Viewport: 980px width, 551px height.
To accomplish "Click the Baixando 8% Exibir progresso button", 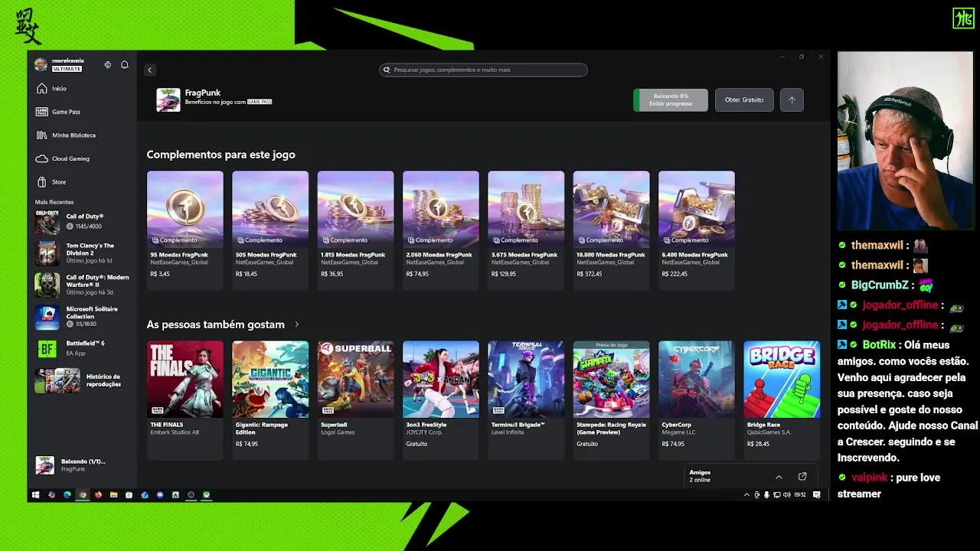I will point(671,99).
